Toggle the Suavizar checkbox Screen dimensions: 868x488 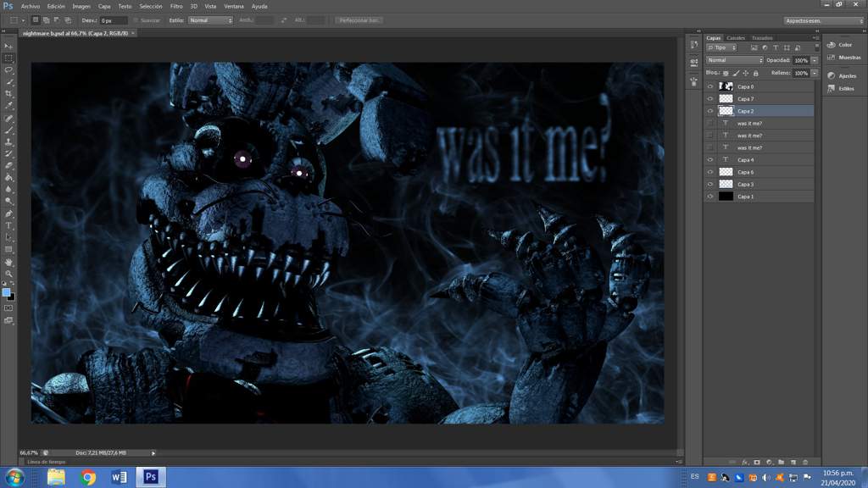coord(136,20)
